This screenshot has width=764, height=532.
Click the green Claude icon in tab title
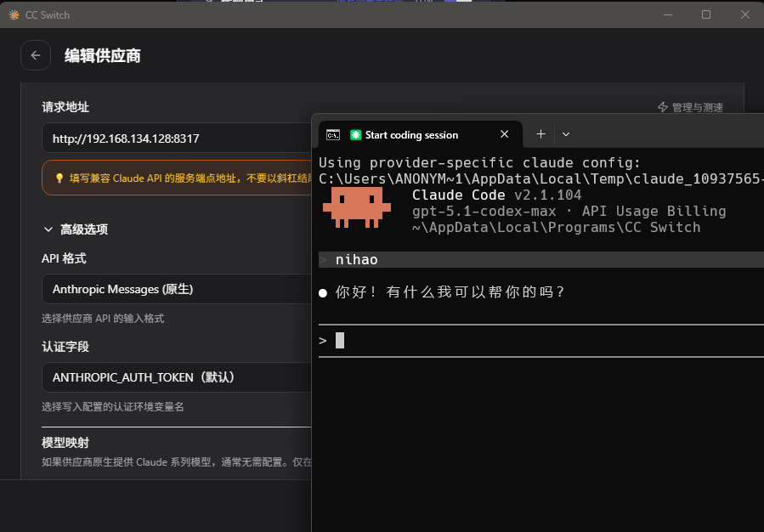coord(356,135)
